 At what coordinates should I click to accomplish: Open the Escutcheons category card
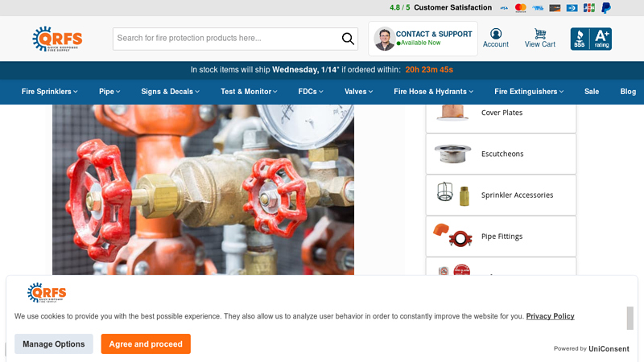pos(501,154)
